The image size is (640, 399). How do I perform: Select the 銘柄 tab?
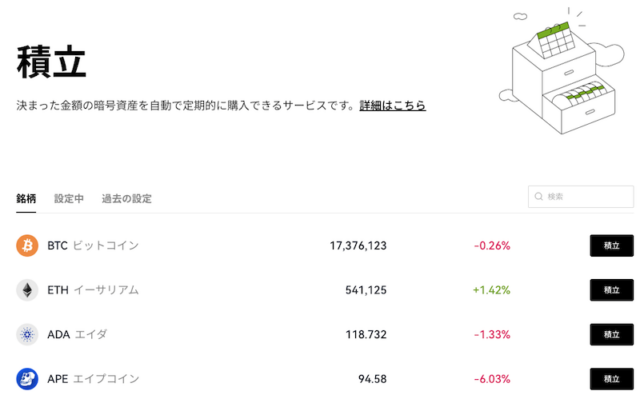click(x=26, y=199)
